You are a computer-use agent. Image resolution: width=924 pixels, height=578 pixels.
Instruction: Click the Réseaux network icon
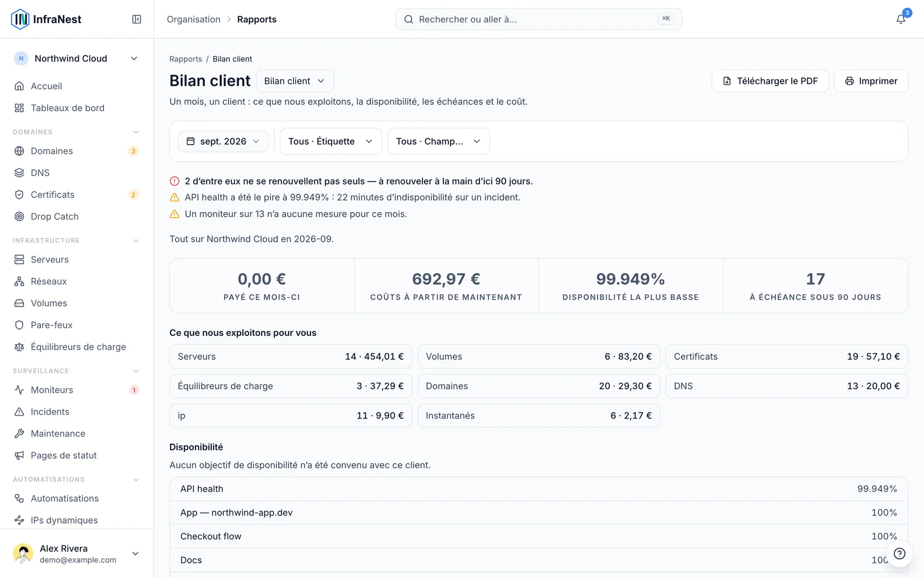19,281
